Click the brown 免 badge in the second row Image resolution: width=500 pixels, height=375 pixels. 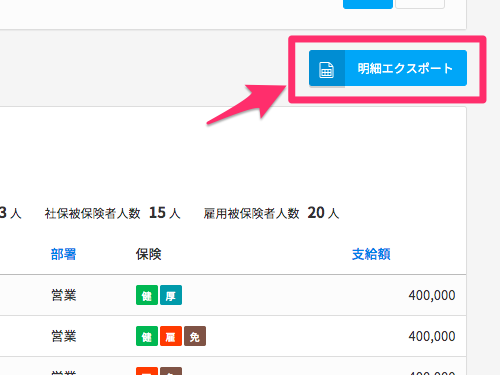pyautogui.click(x=195, y=336)
